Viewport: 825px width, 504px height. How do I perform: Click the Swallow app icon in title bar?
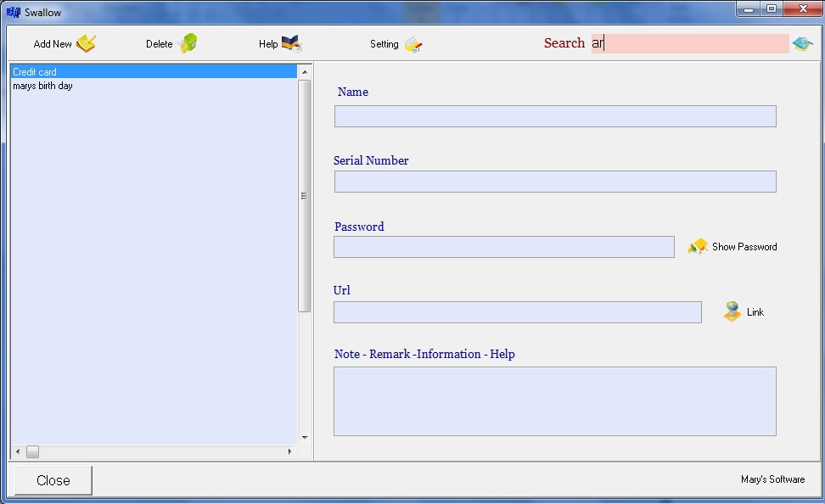pyautogui.click(x=14, y=12)
